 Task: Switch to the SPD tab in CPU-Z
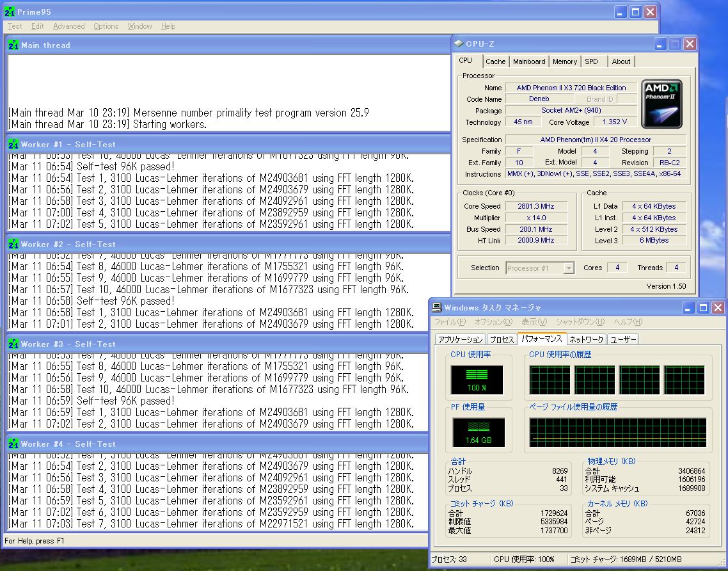click(x=592, y=61)
